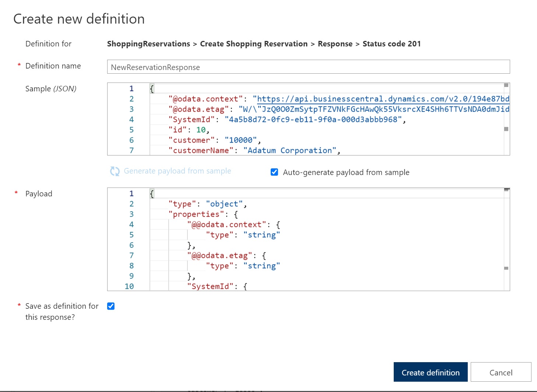Viewport: 537px width, 392px height.
Task: Click the ShoppingReservations breadcrumb
Action: click(x=148, y=44)
